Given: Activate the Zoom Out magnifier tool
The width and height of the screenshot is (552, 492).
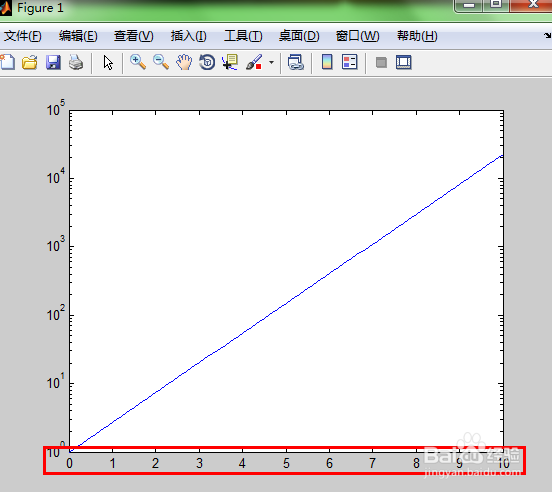Looking at the screenshot, I should [161, 62].
